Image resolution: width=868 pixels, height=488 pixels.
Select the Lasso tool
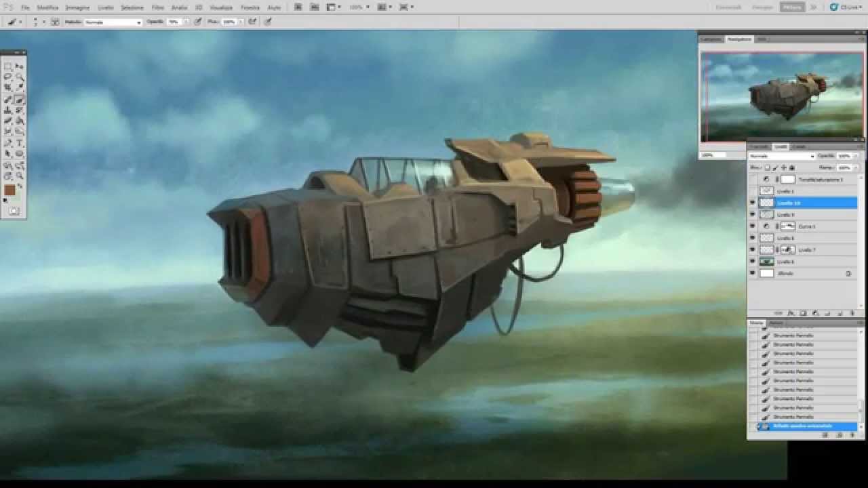coord(8,77)
